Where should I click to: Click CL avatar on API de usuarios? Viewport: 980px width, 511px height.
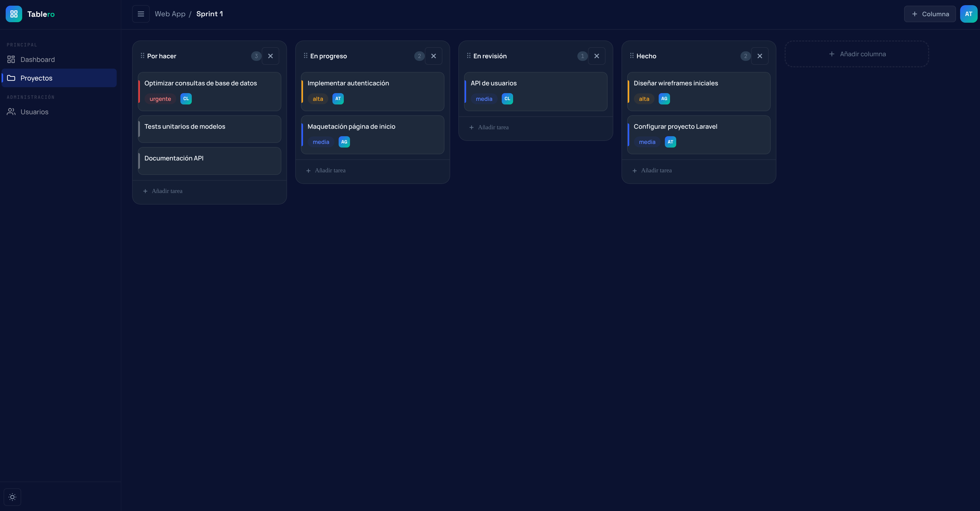[x=507, y=99]
